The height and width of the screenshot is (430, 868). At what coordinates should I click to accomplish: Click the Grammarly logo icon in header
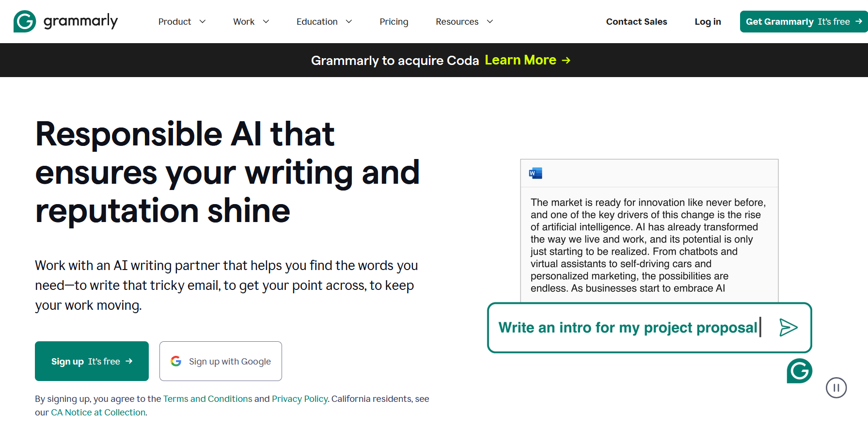(25, 21)
